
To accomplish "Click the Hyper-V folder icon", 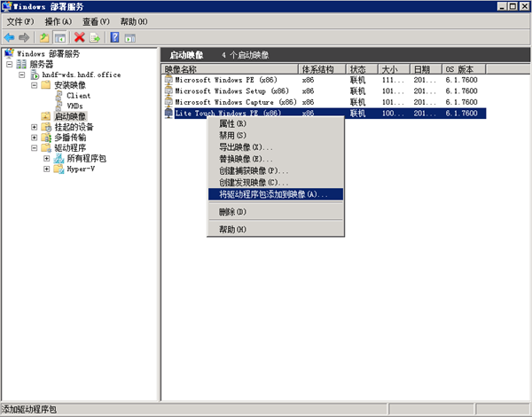I will (59, 169).
